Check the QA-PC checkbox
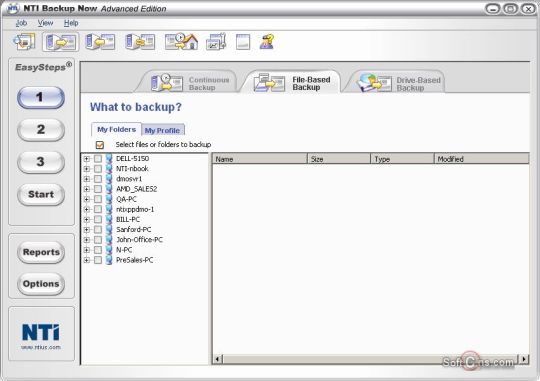 98,199
